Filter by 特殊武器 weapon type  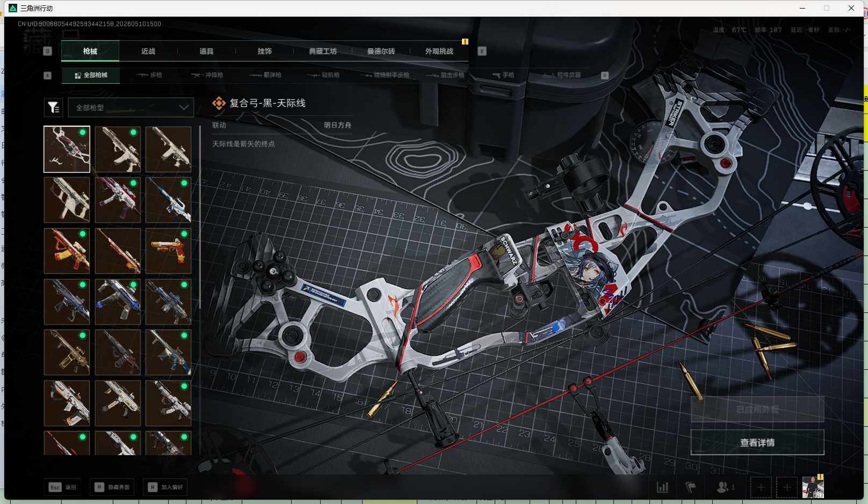point(561,75)
